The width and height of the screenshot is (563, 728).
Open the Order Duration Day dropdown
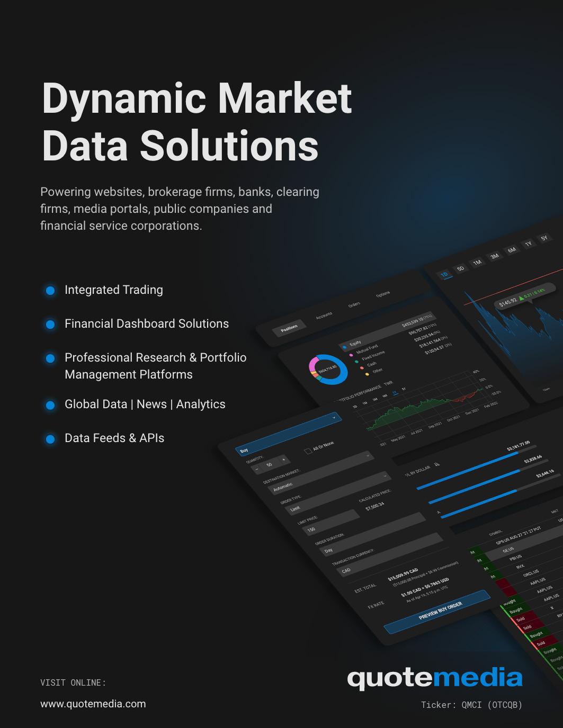[371, 534]
